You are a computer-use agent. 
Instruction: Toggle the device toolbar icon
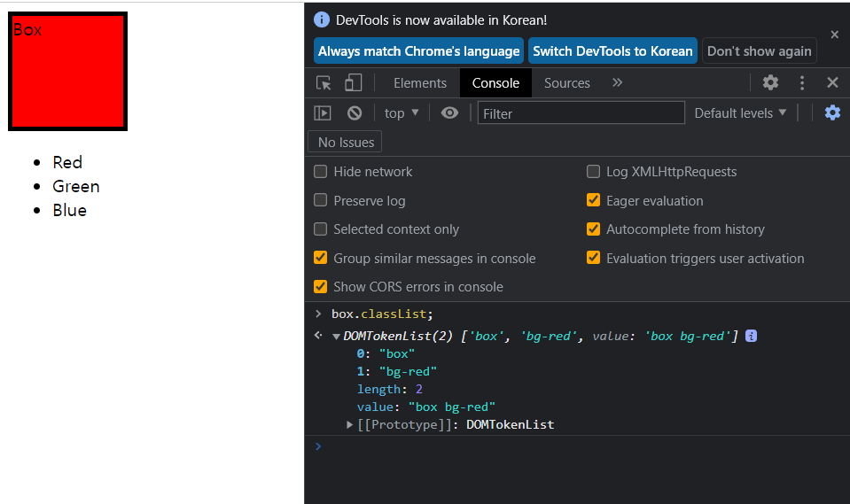354,83
